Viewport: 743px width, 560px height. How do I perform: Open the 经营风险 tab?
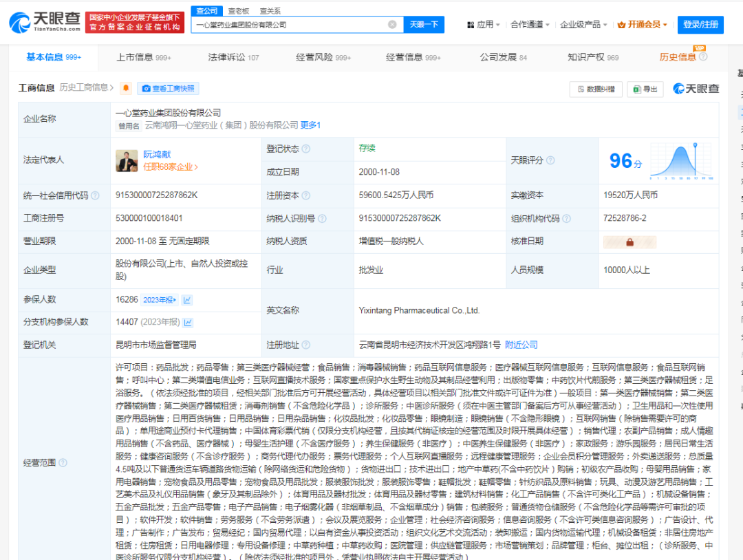(323, 57)
